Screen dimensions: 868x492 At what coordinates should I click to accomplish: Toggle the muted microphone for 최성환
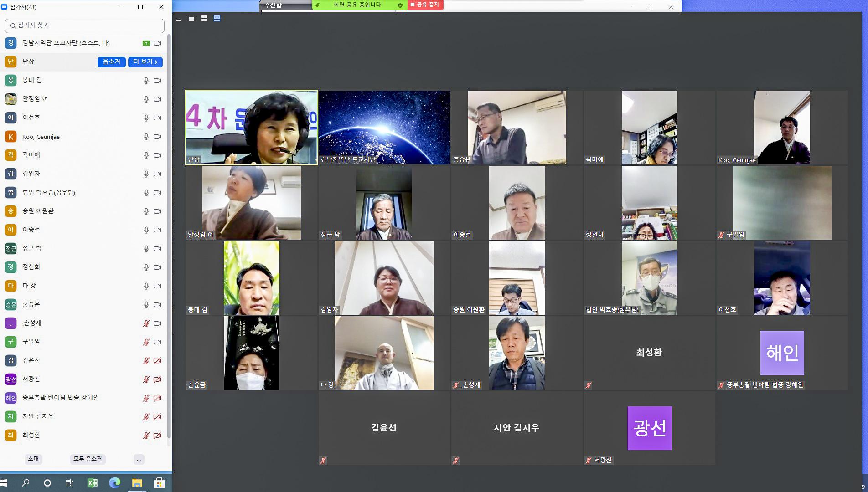146,436
